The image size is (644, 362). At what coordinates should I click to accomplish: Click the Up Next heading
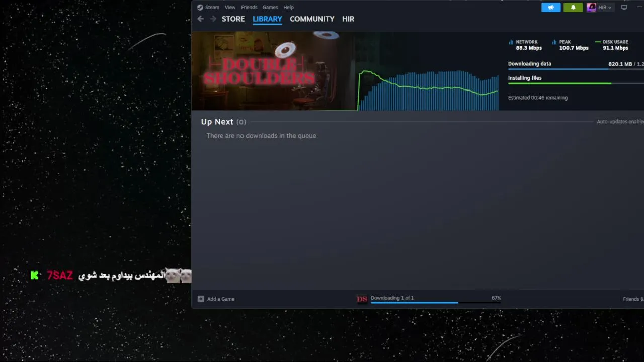217,122
